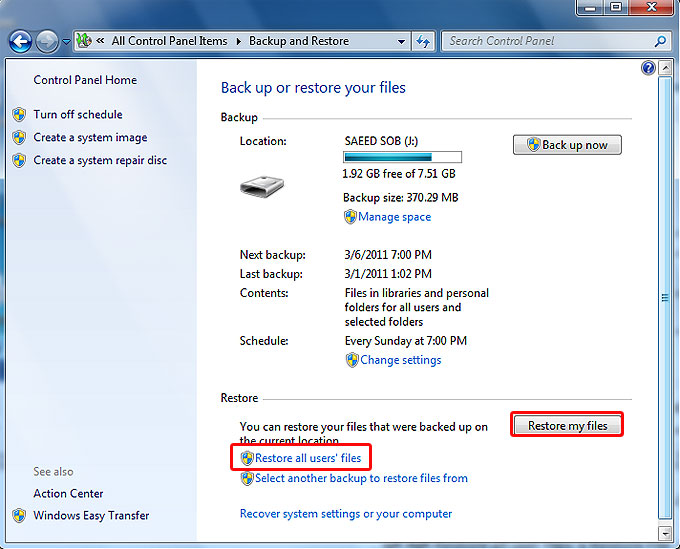Click the vertical scrollbar thumb
This screenshot has height=549, width=680.
(665, 297)
